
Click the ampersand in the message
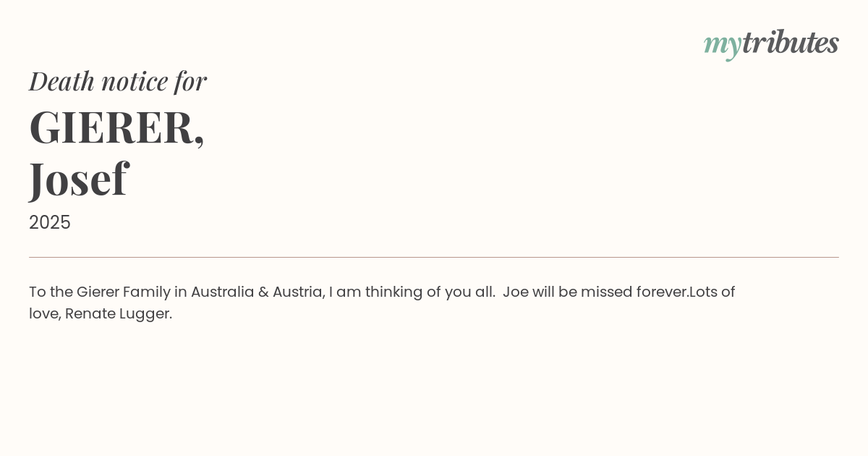point(263,292)
